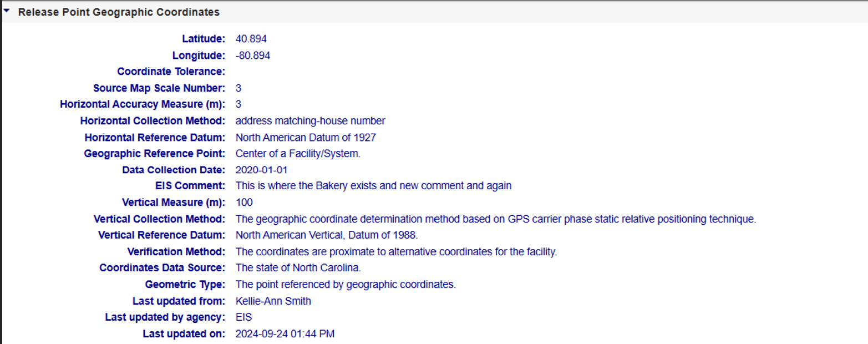Click the last updated timestamp 2024-09-24
Image resolution: width=868 pixels, height=344 pixels.
click(x=285, y=334)
